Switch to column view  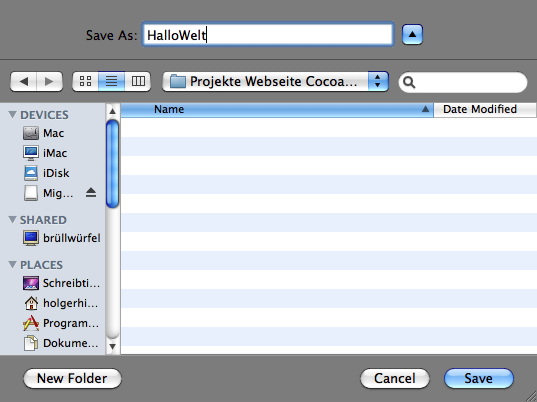138,81
